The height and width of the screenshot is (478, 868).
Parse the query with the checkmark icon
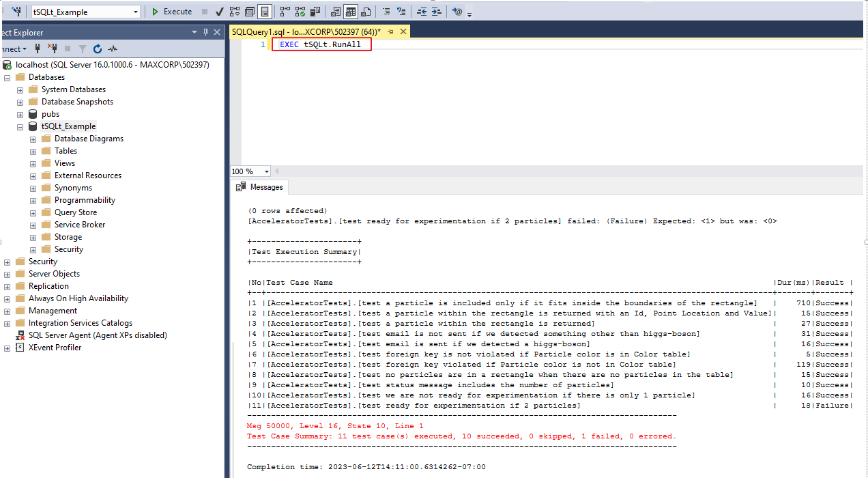[219, 12]
